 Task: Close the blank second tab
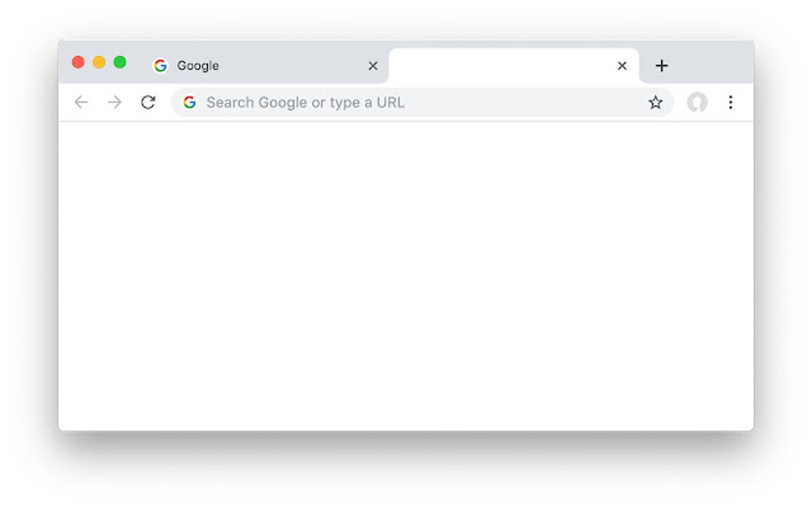pyautogui.click(x=622, y=65)
